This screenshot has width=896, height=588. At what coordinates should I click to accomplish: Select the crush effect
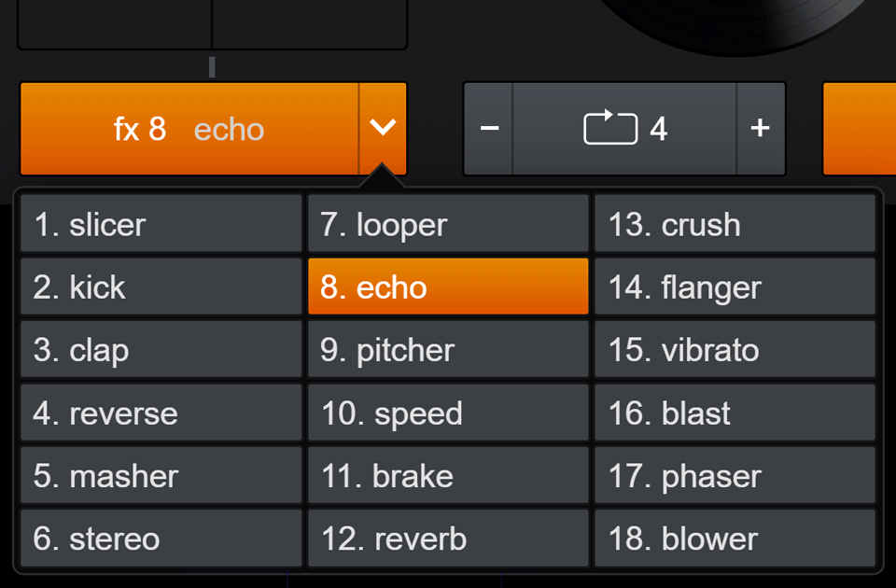[735, 224]
